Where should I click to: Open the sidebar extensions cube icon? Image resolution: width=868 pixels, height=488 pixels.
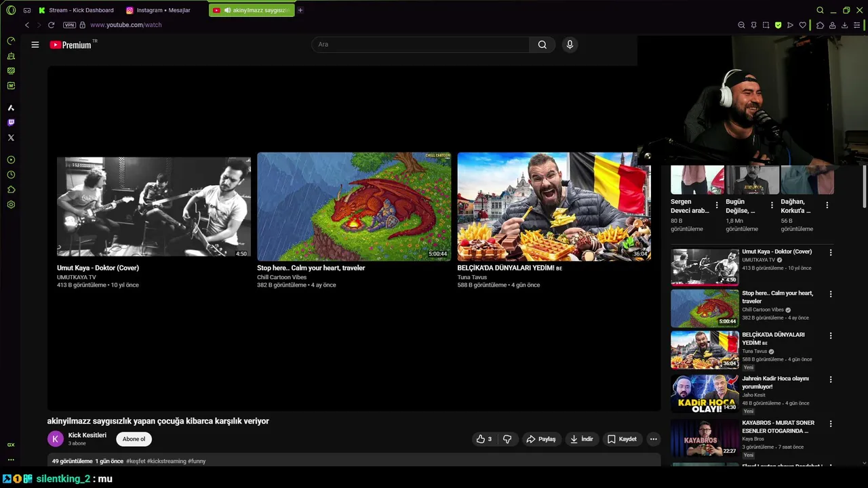(11, 190)
